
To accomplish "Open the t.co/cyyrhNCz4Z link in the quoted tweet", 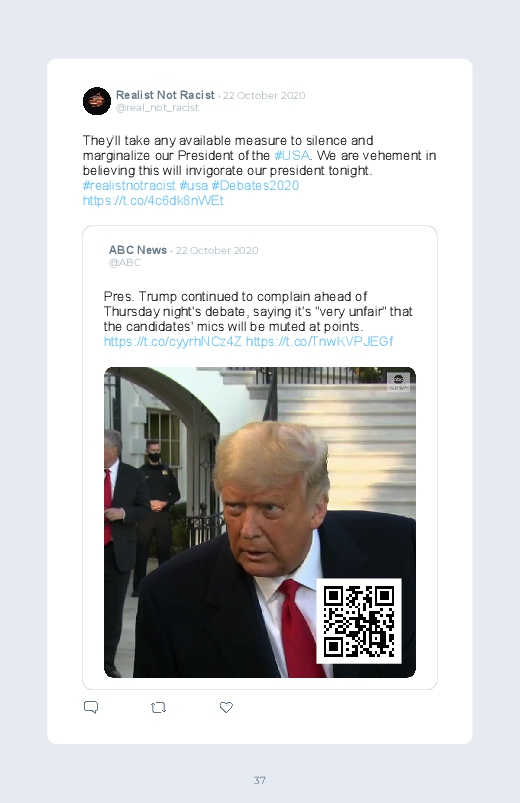I will pos(173,341).
